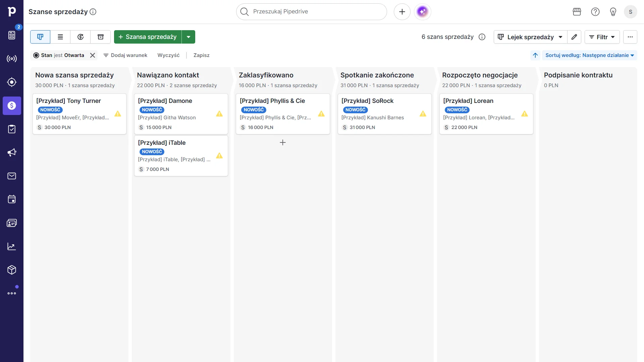The width and height of the screenshot is (644, 362).
Task: Toggle the sort direction arrow
Action: click(535, 55)
